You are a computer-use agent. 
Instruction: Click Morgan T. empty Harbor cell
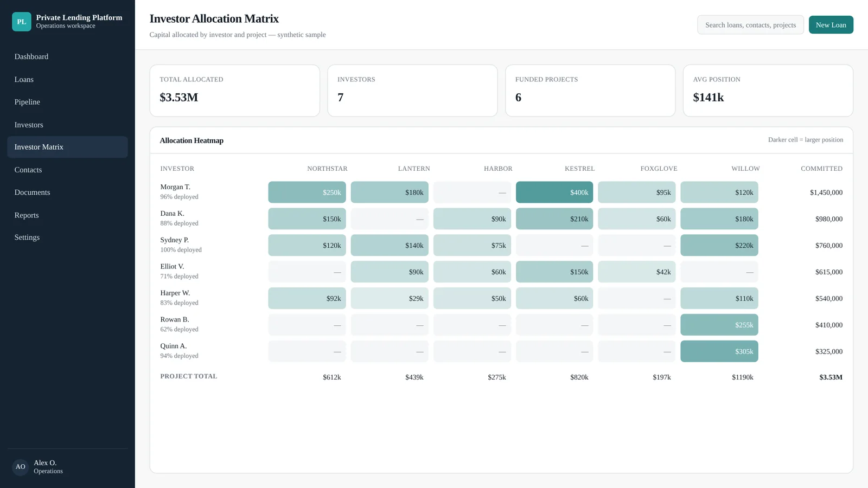(472, 192)
